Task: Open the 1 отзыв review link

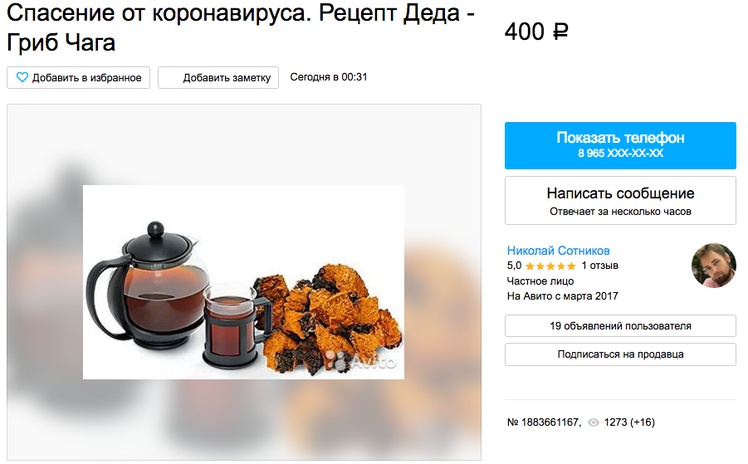Action: coord(599,266)
